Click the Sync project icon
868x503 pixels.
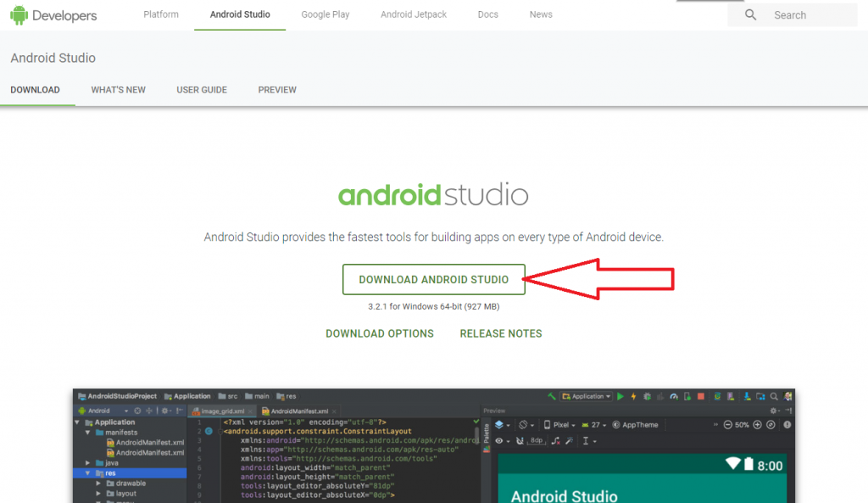coord(717,396)
